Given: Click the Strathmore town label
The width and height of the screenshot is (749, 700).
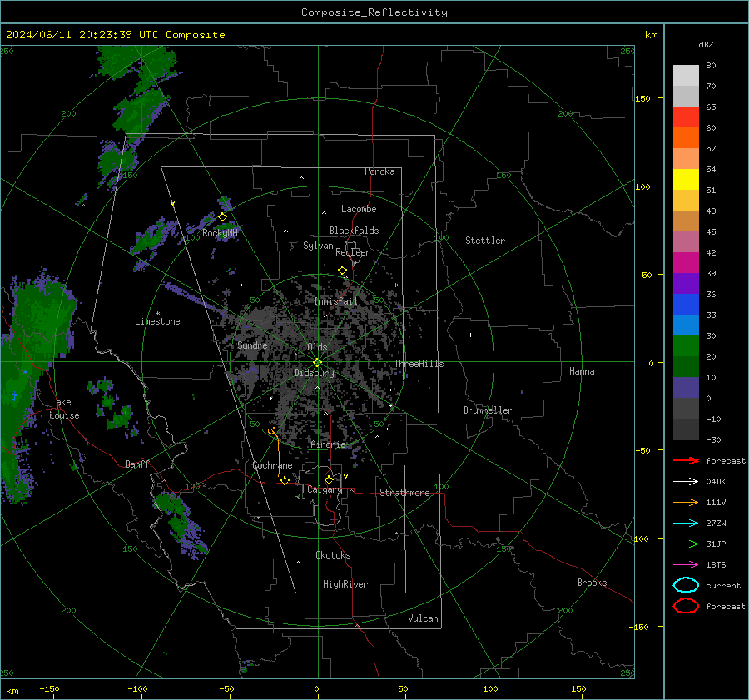Looking at the screenshot, I should (404, 493).
